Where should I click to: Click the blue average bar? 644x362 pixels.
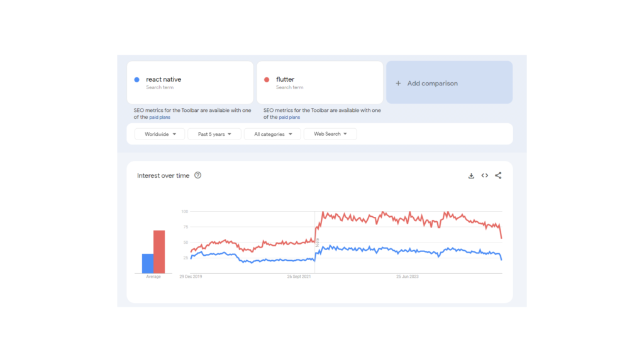[x=148, y=263]
